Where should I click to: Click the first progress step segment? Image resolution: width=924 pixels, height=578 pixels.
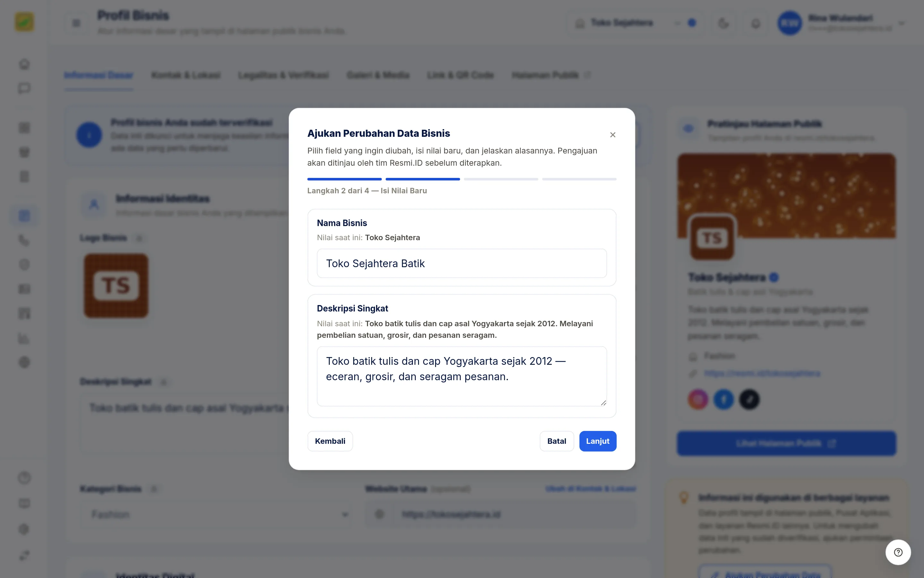pyautogui.click(x=344, y=179)
